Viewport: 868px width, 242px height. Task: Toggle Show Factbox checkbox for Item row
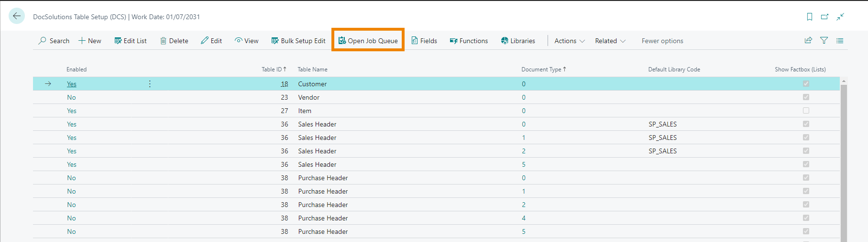(x=806, y=111)
